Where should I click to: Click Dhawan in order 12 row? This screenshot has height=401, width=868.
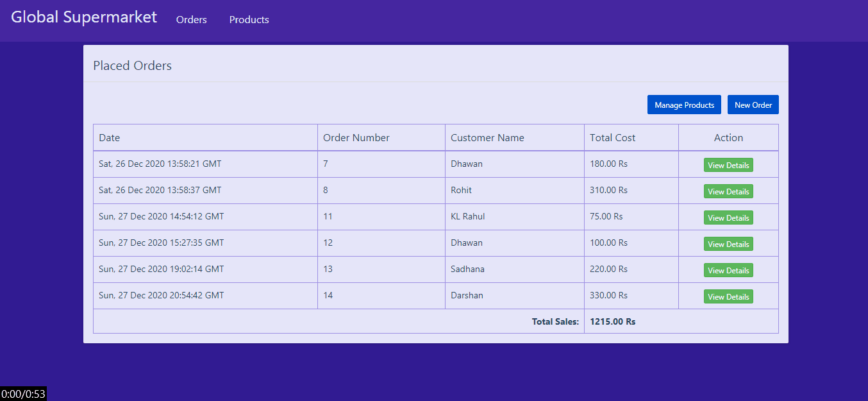(x=467, y=243)
